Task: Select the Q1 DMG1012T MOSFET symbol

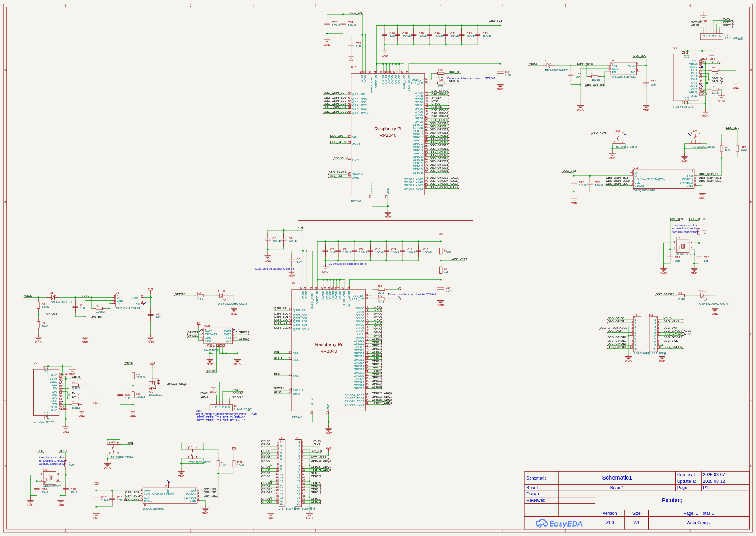Action: [154, 383]
